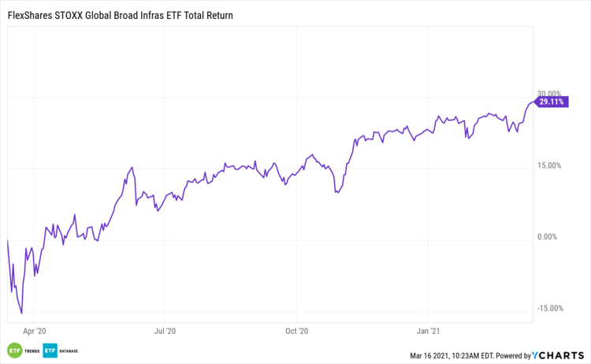Select the Apr '20 x-axis label
Viewport: 591px width, 364px height.
click(x=35, y=332)
